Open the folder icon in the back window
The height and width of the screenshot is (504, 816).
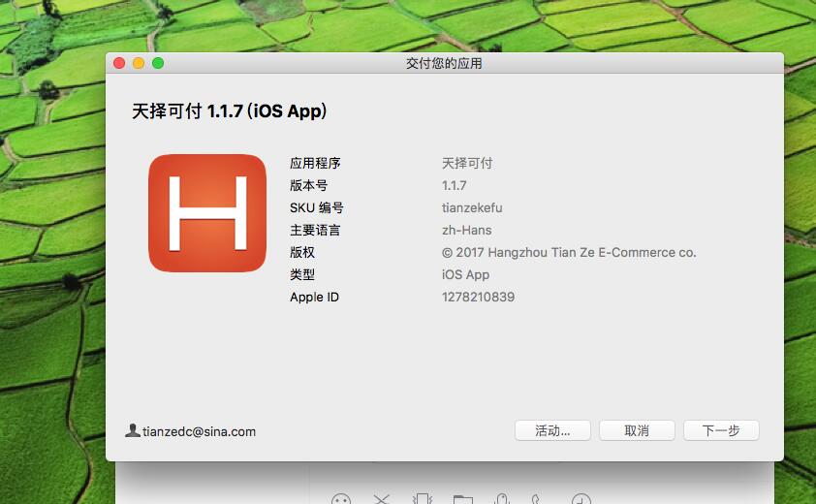point(462,499)
